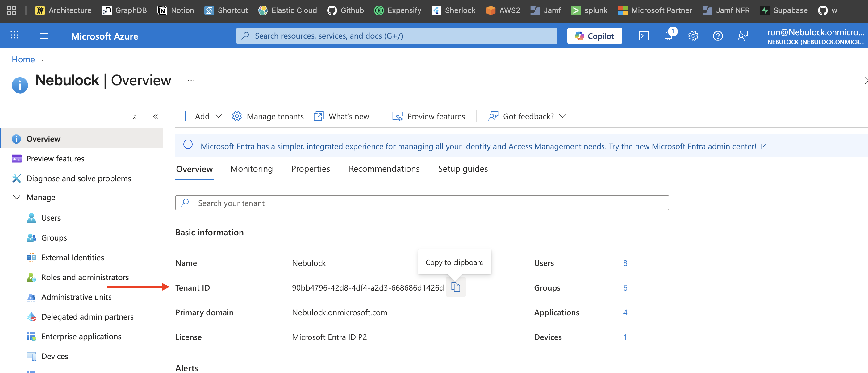This screenshot has height=373, width=868.
Task: Open Enterprise applications in sidebar
Action: pos(81,336)
